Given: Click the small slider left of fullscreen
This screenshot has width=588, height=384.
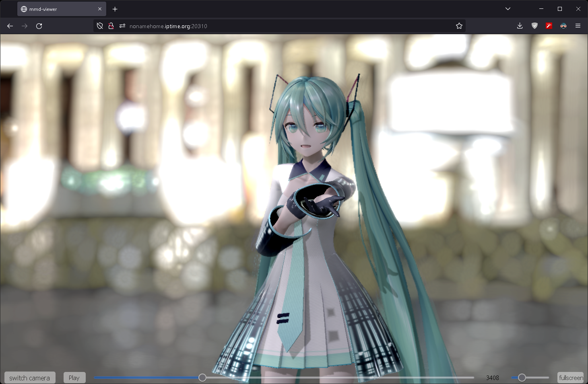Looking at the screenshot, I should [530, 378].
